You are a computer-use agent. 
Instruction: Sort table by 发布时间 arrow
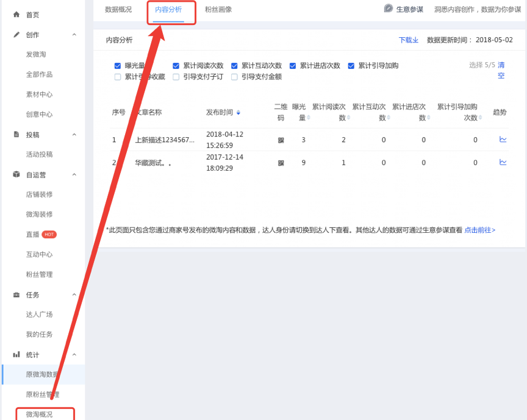pyautogui.click(x=238, y=113)
